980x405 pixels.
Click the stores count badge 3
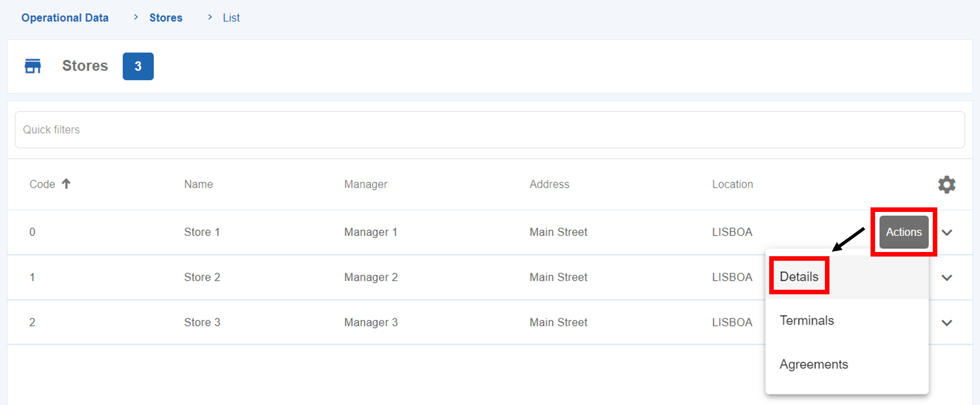pyautogui.click(x=138, y=66)
